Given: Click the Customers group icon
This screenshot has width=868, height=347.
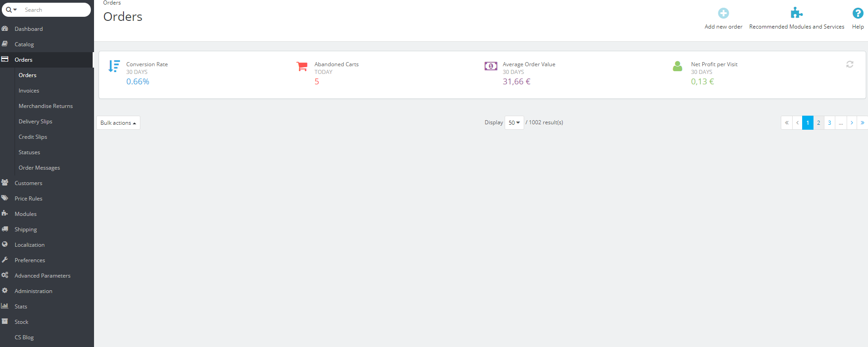Looking at the screenshot, I should coord(5,183).
